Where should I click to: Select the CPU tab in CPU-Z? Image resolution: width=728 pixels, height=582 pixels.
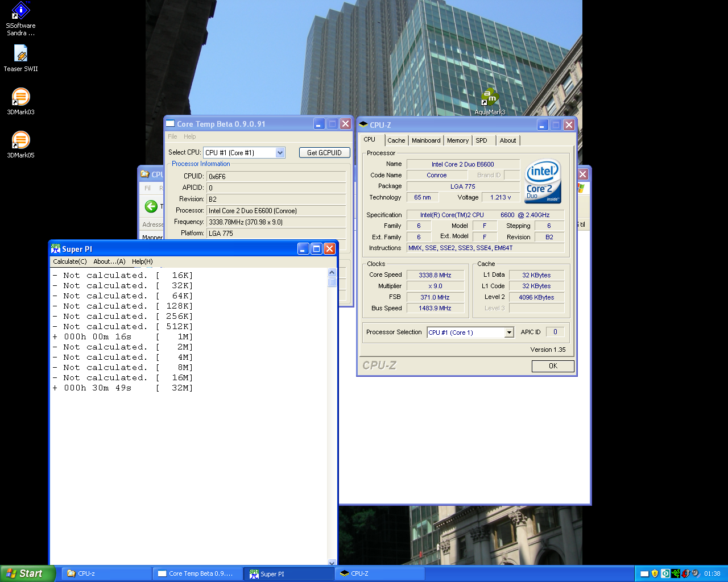tap(370, 139)
